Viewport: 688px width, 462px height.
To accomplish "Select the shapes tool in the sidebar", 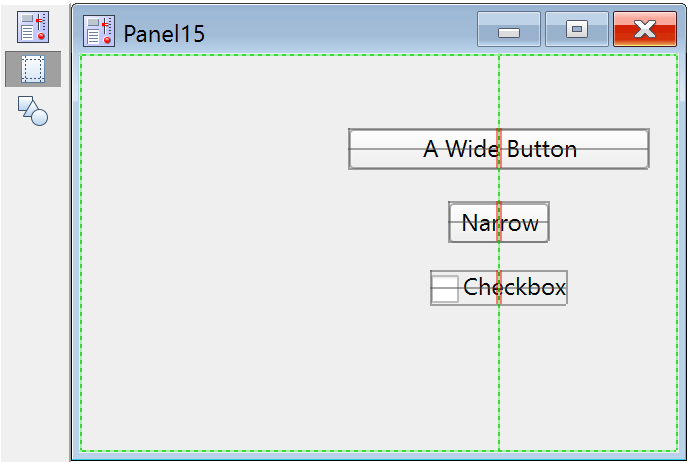I will tap(33, 110).
